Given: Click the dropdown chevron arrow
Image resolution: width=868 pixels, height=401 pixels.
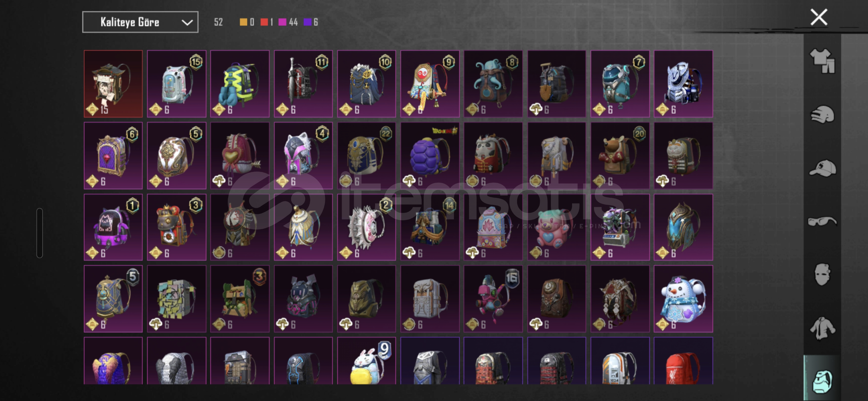Looking at the screenshot, I should (x=187, y=23).
